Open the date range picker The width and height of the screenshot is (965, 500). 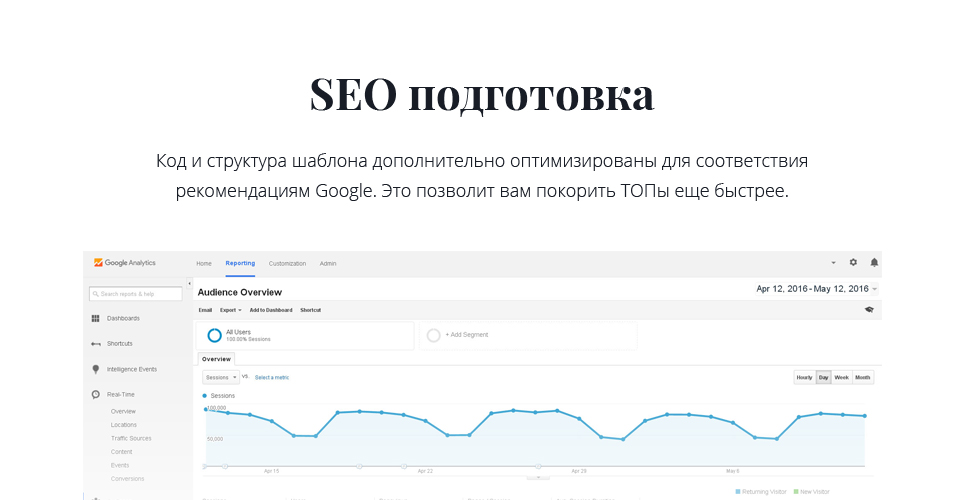click(816, 289)
